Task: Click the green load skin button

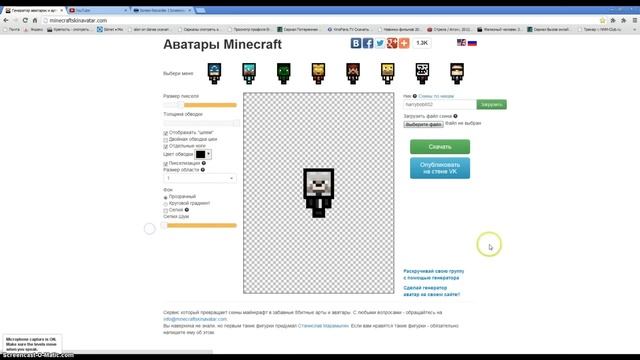Action: click(491, 104)
